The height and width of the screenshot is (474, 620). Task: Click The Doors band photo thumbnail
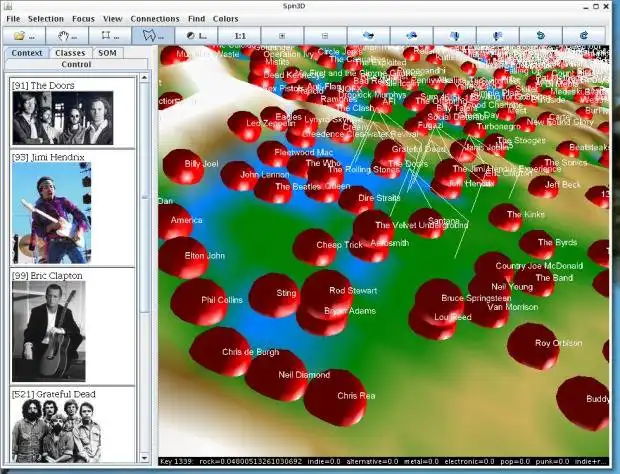pos(62,118)
